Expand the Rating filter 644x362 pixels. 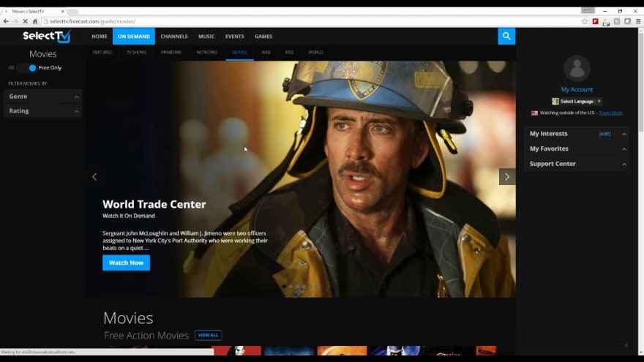point(42,111)
